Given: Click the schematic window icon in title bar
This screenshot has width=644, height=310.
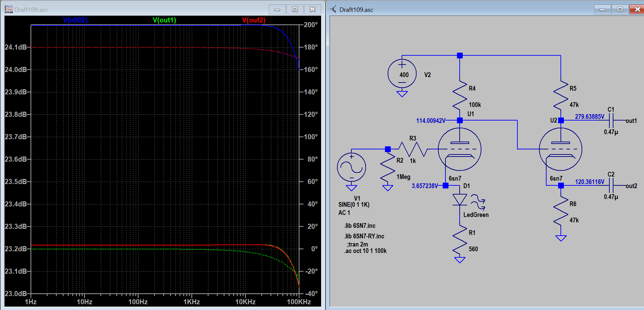Looking at the screenshot, I should pos(333,10).
